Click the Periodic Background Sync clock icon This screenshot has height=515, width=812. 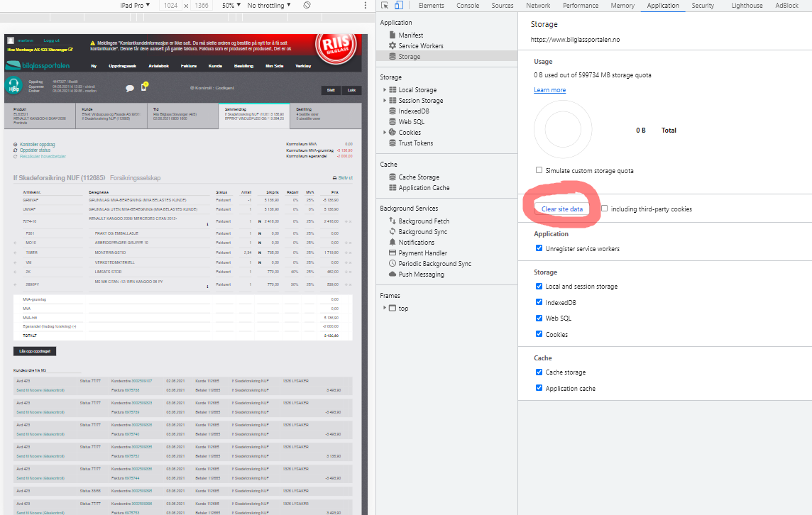pos(393,263)
